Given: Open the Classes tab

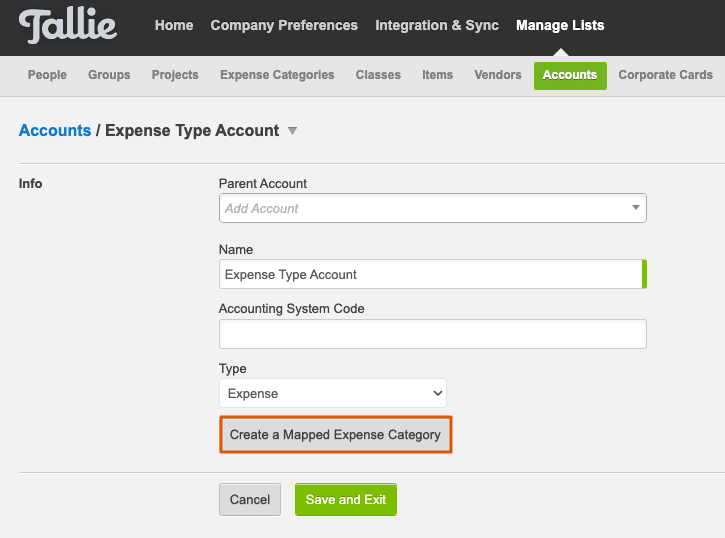Looking at the screenshot, I should tap(378, 75).
